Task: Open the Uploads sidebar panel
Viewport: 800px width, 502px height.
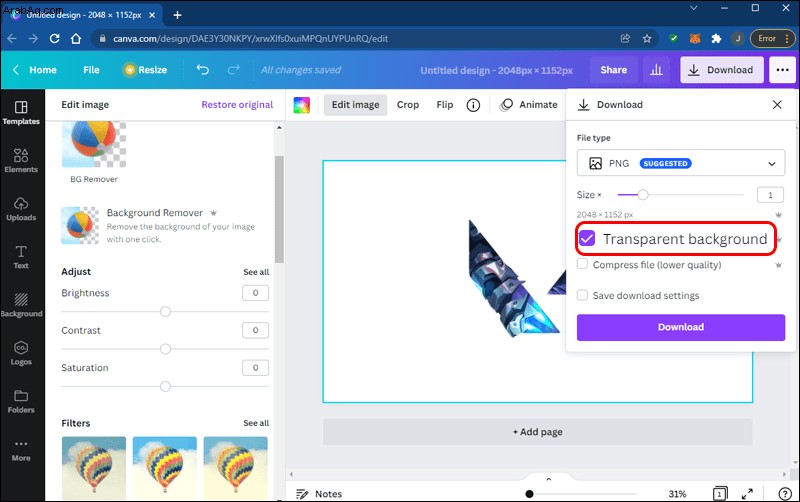Action: (21, 209)
